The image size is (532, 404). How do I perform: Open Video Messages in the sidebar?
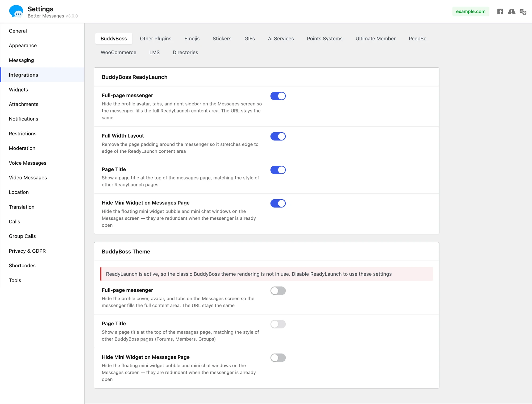(x=42, y=178)
